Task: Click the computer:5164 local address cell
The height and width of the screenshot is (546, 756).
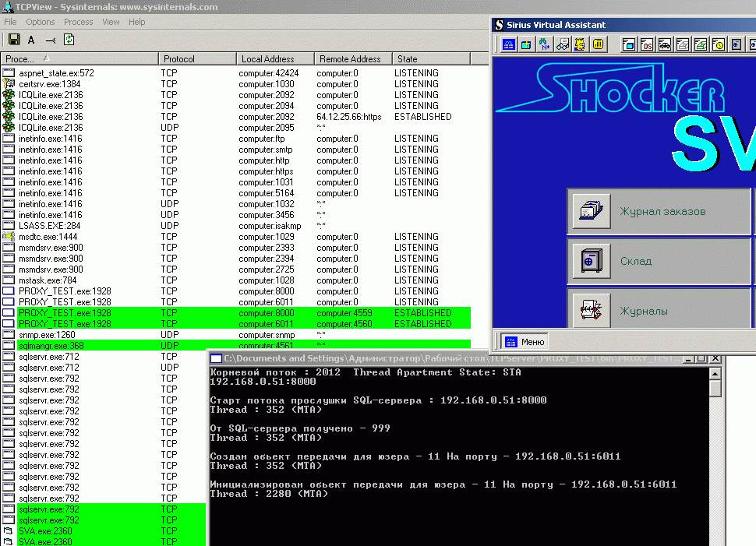Action: tap(266, 192)
